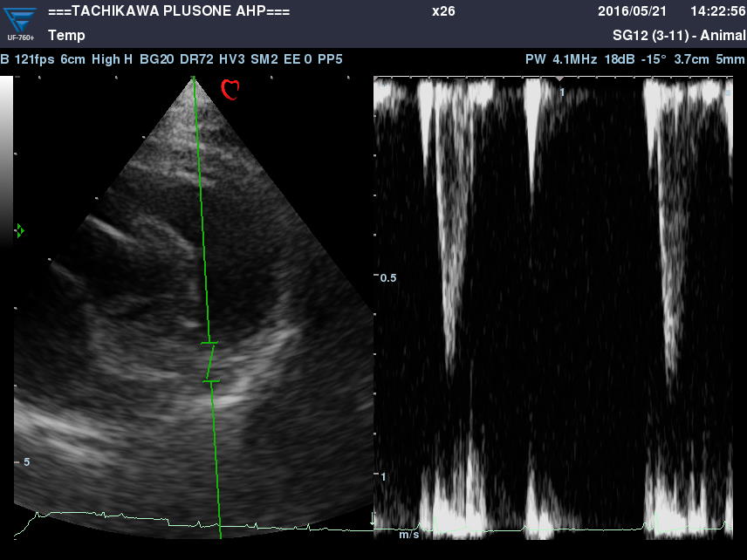Select the B mode indicator
Screen dimensions: 747x560
point(5,59)
